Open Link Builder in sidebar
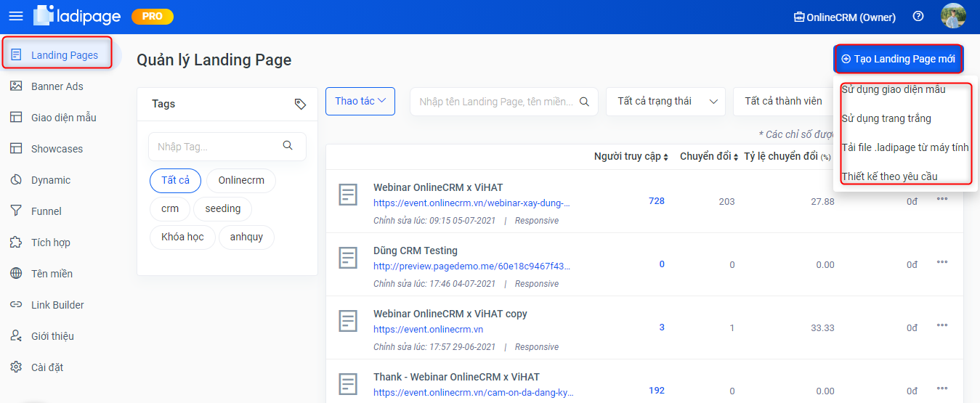Viewport: 980px width, 403px height. tap(57, 305)
